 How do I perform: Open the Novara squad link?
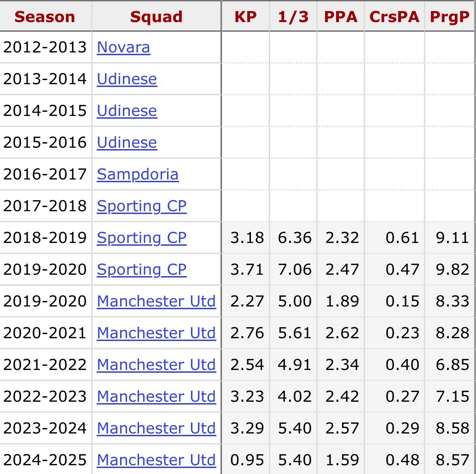pyautogui.click(x=123, y=47)
